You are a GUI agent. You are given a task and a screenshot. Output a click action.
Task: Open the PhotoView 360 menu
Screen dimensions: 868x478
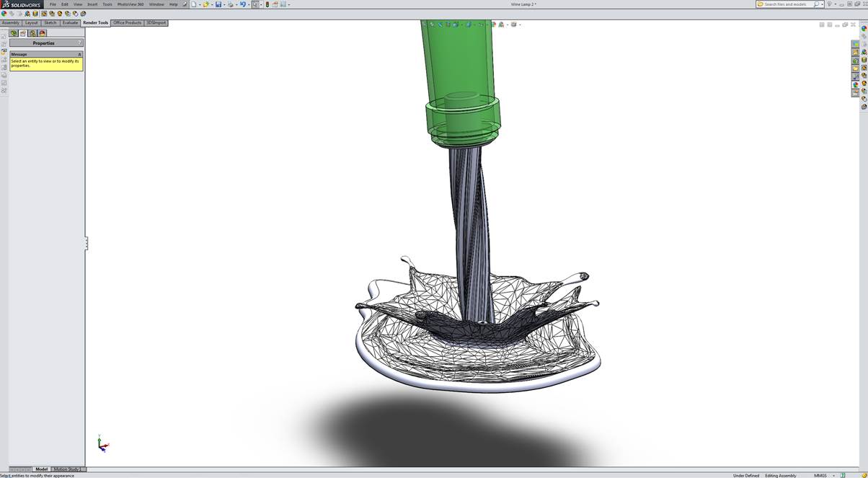click(130, 4)
